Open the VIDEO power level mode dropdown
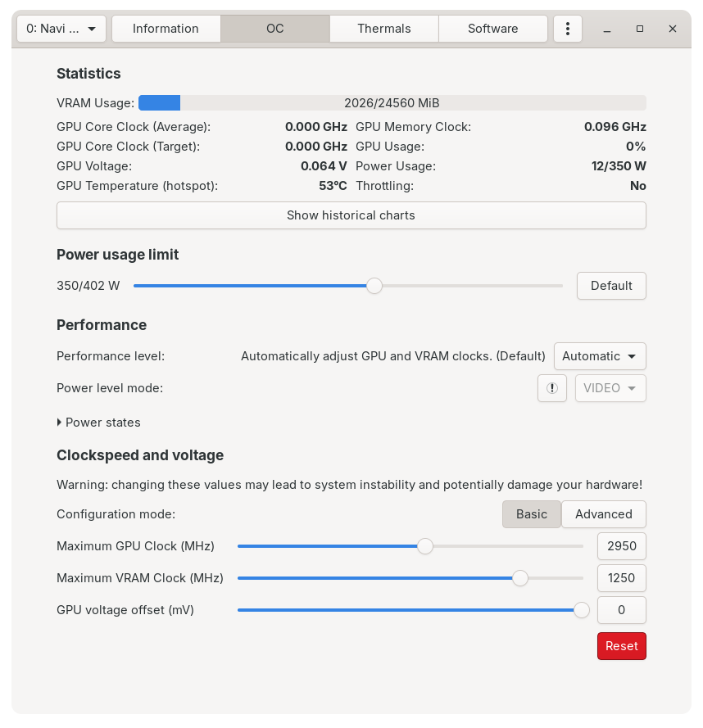The height and width of the screenshot is (728, 703). [610, 388]
